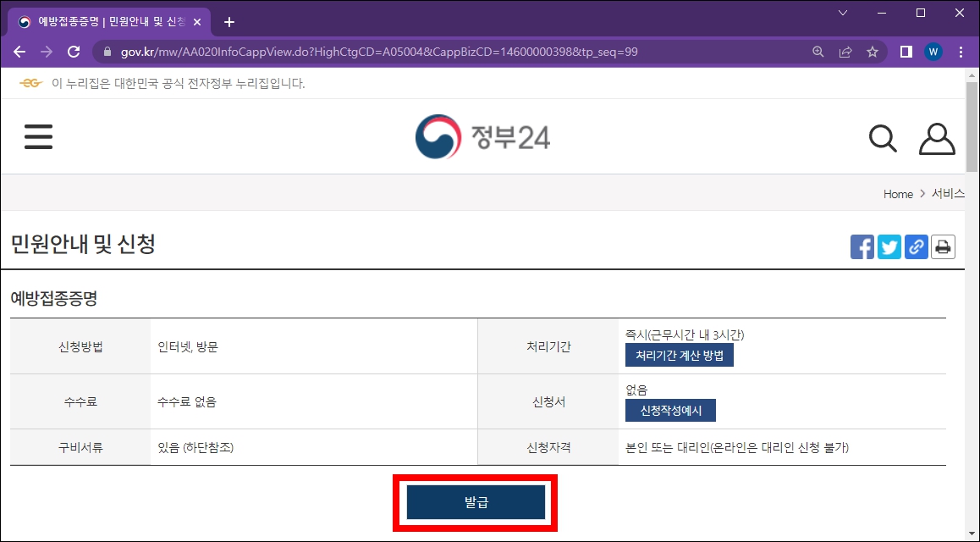Open the browser sharing icon
The width and height of the screenshot is (980, 542).
pos(845,51)
